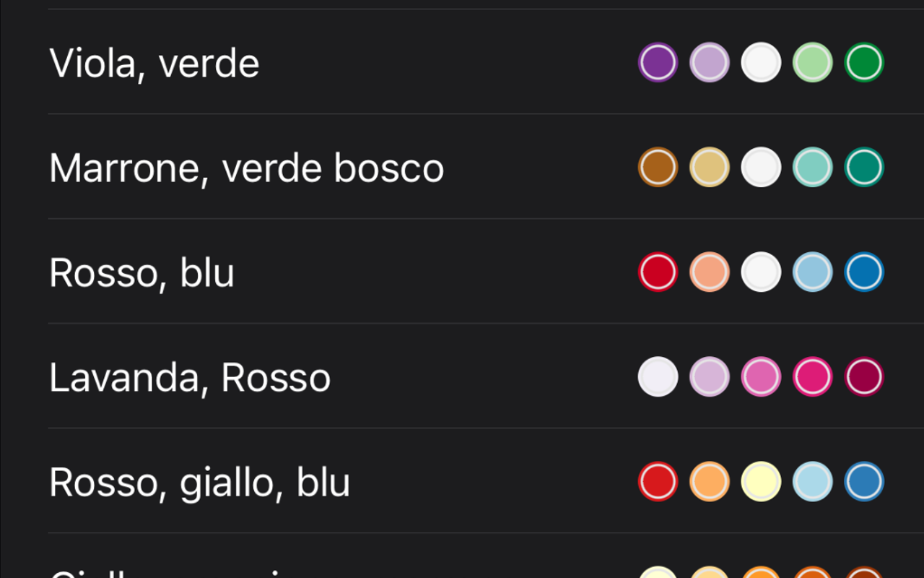Viewport: 924px width, 578px height.
Task: Select the dark purple swatch in Viola, verde
Action: (657, 63)
